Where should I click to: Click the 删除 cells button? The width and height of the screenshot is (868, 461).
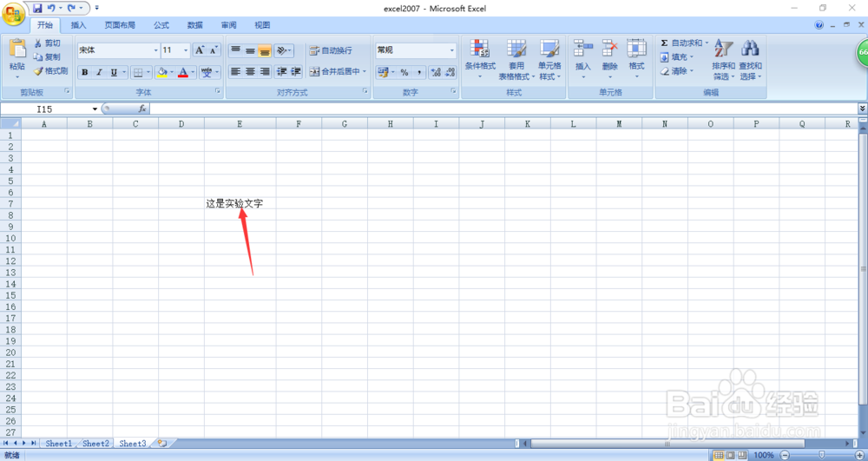pos(610,61)
